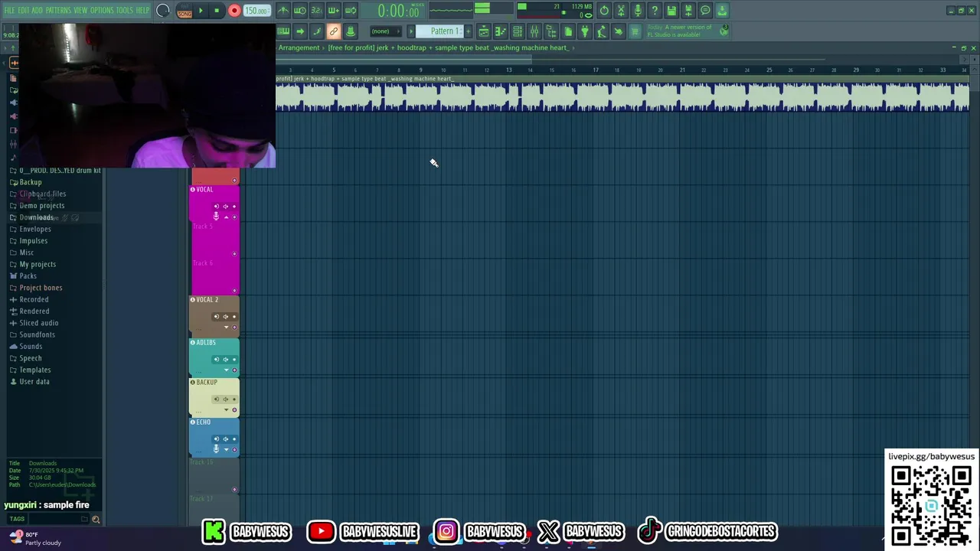Open help with the question mark icon

tap(655, 11)
